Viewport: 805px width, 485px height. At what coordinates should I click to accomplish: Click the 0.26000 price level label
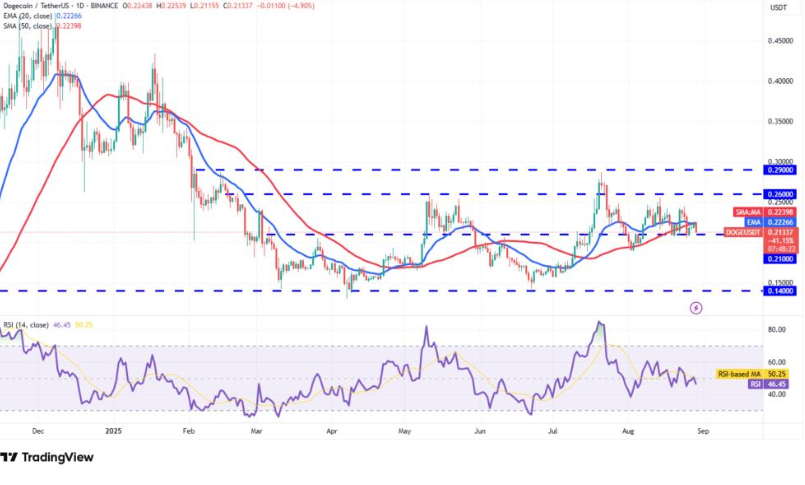tap(780, 194)
